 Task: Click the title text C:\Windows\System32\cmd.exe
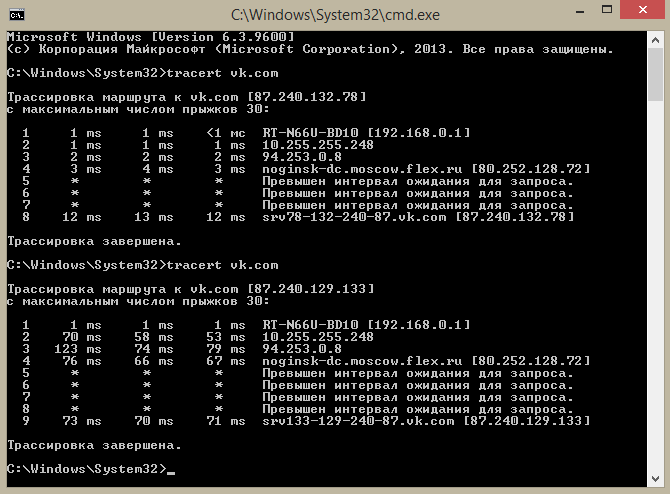click(335, 15)
